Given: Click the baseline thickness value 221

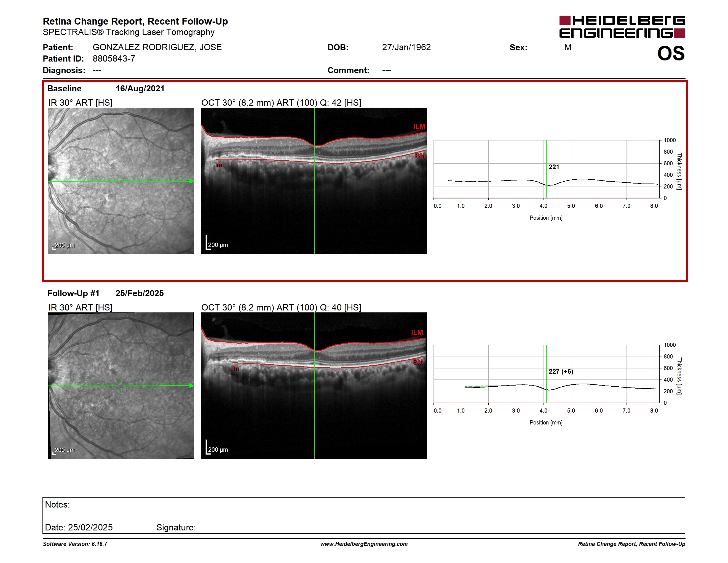Looking at the screenshot, I should [x=554, y=167].
